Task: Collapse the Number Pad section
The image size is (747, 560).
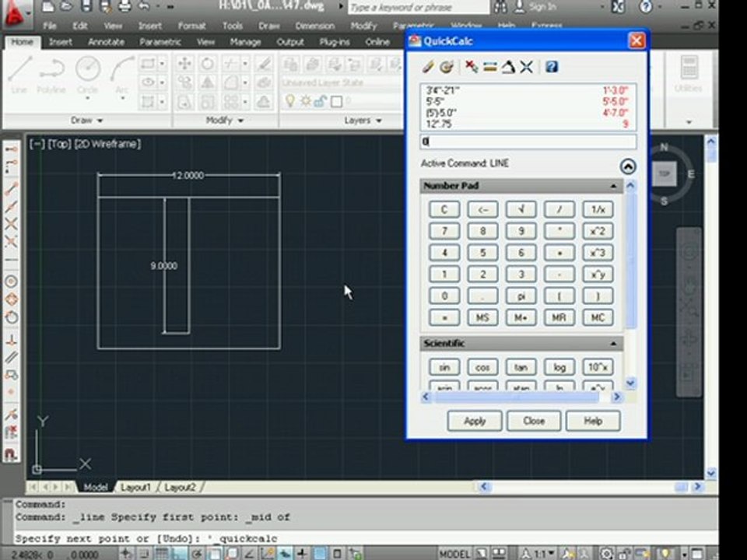Action: [614, 186]
